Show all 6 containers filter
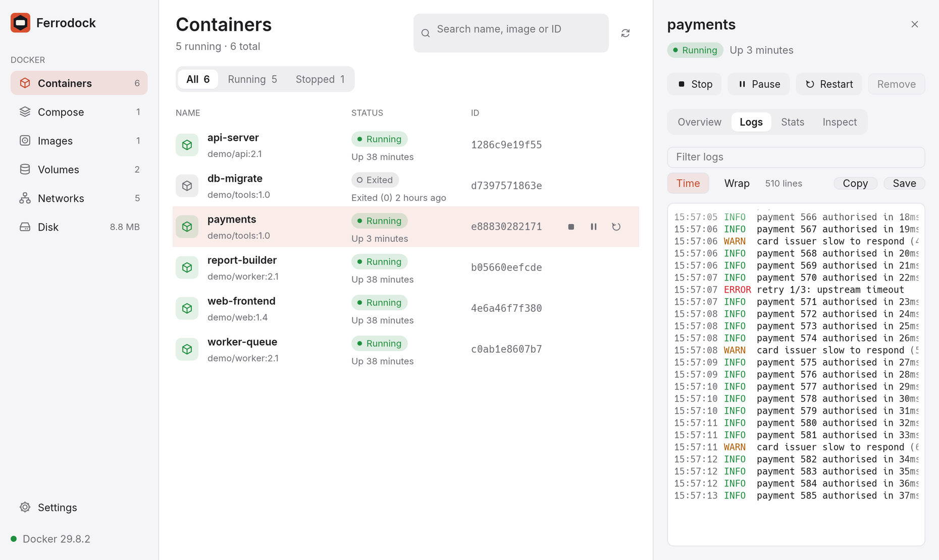939x560 pixels. click(198, 79)
